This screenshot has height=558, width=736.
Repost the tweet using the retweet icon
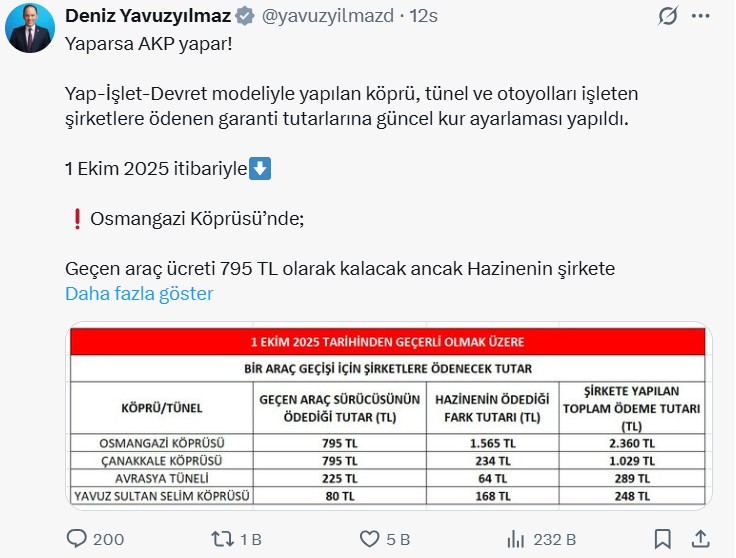point(222,539)
